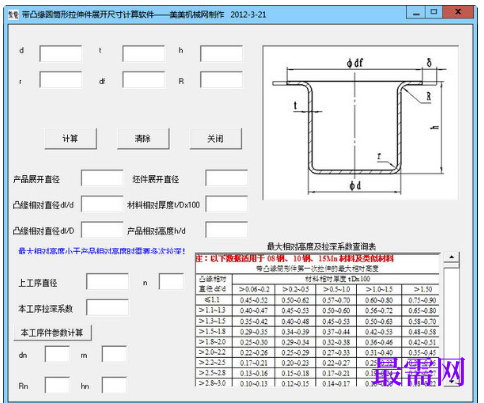Click the red note text about 08钢、10钢

coord(295,259)
